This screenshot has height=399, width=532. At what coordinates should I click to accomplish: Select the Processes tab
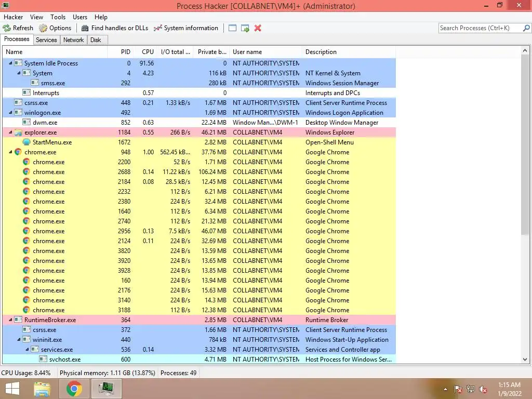point(17,39)
